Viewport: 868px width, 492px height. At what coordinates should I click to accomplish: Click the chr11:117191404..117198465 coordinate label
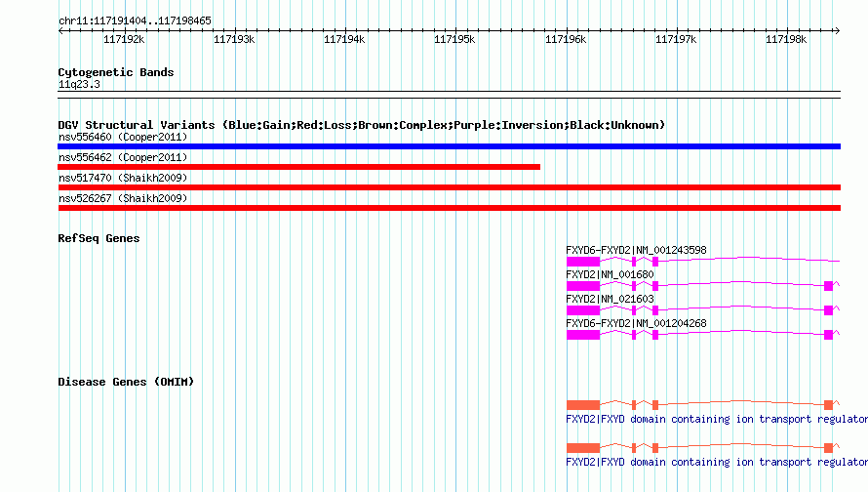click(135, 20)
